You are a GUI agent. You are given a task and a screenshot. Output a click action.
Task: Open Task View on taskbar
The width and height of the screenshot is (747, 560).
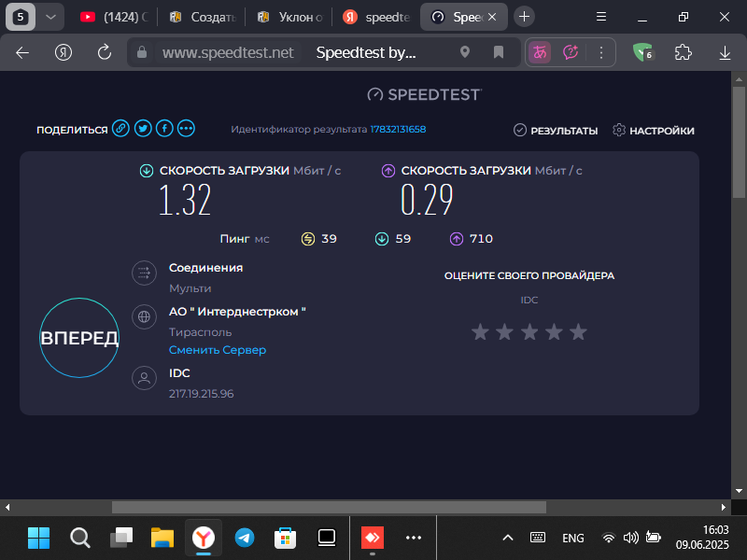point(121,539)
